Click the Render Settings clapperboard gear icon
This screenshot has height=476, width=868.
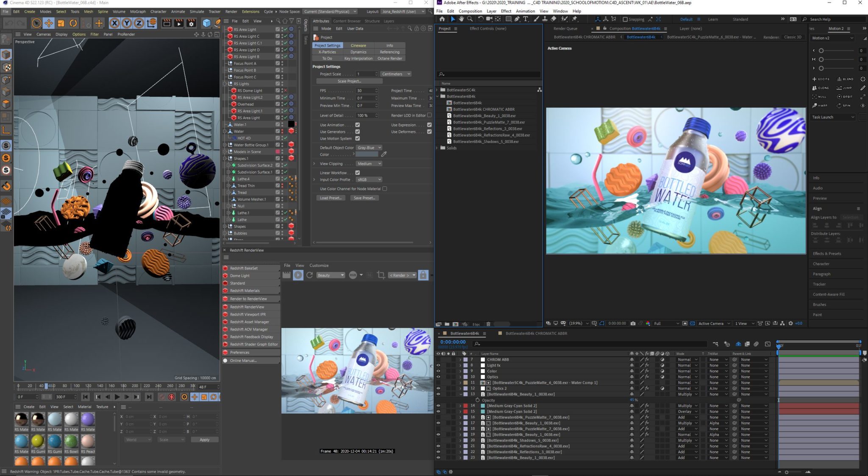191,23
